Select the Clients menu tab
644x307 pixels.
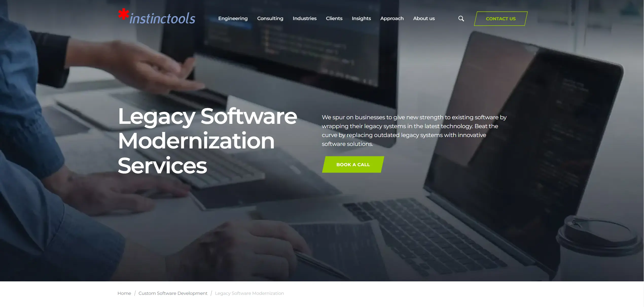pos(334,18)
